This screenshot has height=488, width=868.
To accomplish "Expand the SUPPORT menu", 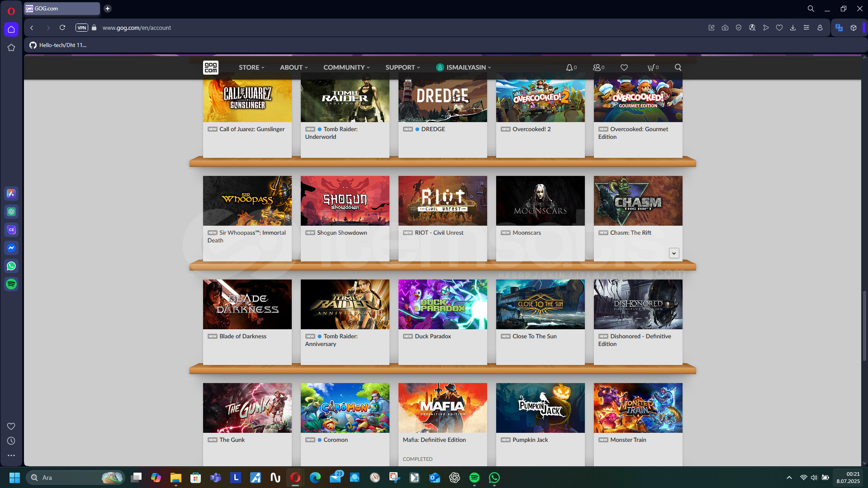I will coord(403,67).
